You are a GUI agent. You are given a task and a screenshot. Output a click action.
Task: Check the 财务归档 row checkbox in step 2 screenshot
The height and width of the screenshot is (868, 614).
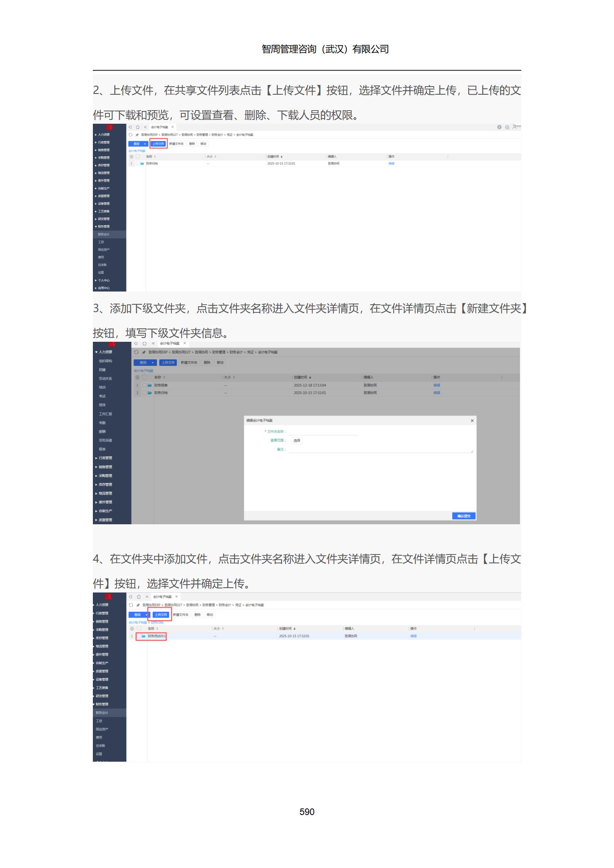coord(137,164)
